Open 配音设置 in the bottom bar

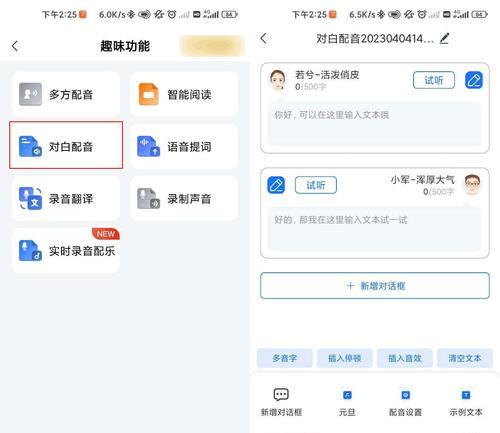(x=405, y=403)
